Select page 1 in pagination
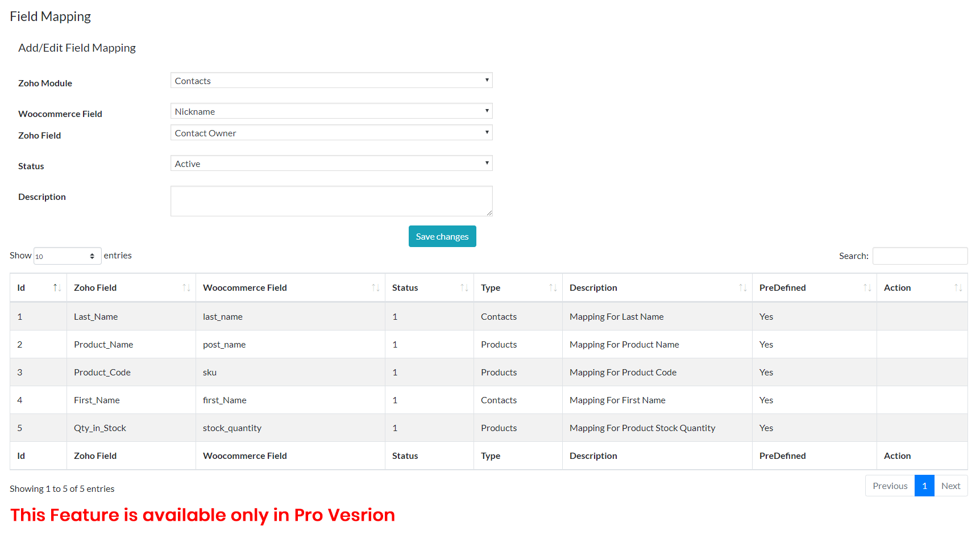 pyautogui.click(x=924, y=486)
